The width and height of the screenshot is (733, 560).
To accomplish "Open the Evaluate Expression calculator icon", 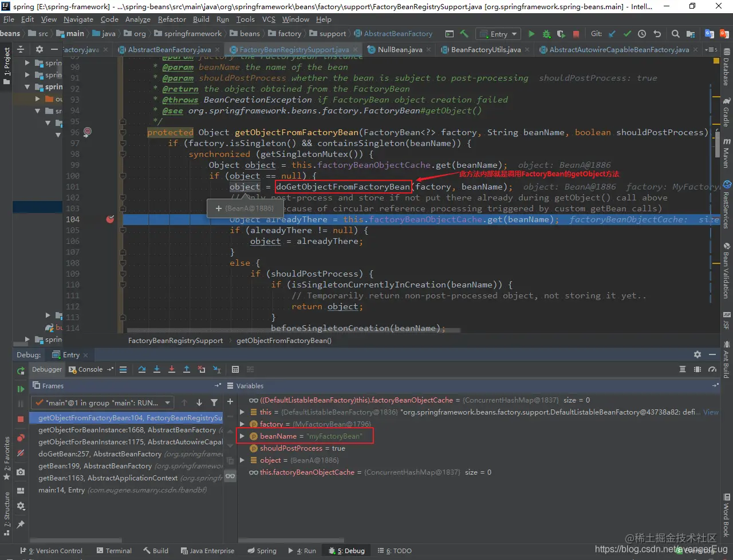I will (x=235, y=369).
